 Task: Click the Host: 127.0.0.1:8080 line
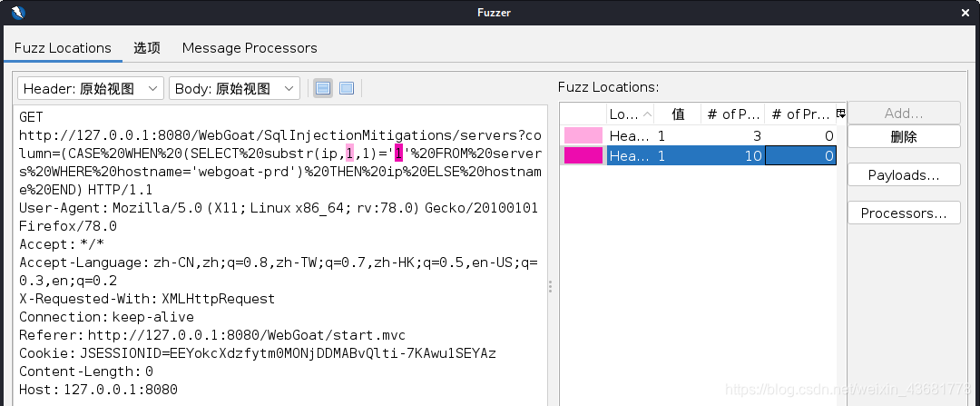[98, 390]
